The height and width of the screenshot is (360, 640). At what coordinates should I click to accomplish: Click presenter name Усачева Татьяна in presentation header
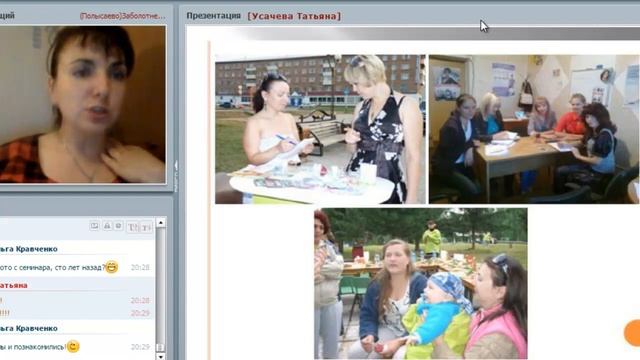[294, 16]
